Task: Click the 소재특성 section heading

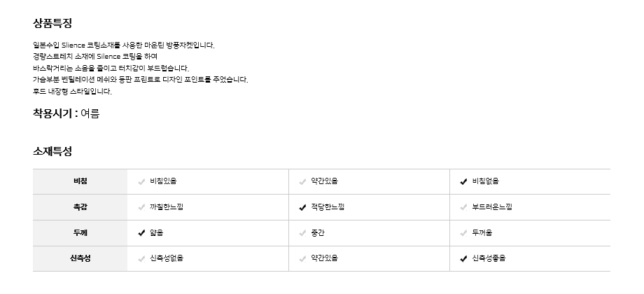Action: click(52, 151)
